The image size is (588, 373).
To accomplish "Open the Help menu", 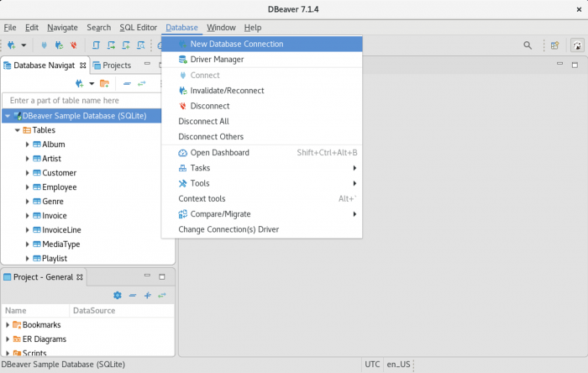I will point(252,28).
